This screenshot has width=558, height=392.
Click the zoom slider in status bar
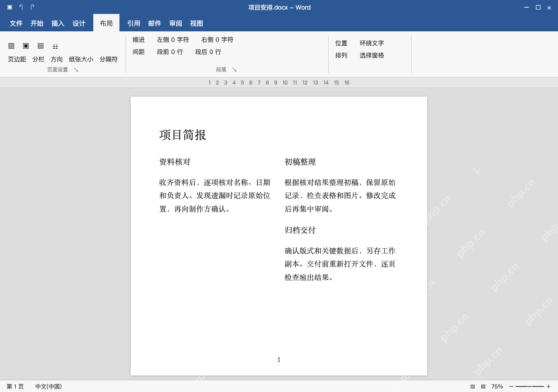pos(530,386)
